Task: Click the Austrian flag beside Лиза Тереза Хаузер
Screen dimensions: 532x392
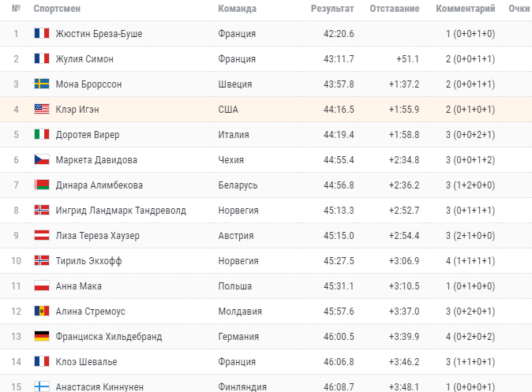Action: tap(42, 236)
